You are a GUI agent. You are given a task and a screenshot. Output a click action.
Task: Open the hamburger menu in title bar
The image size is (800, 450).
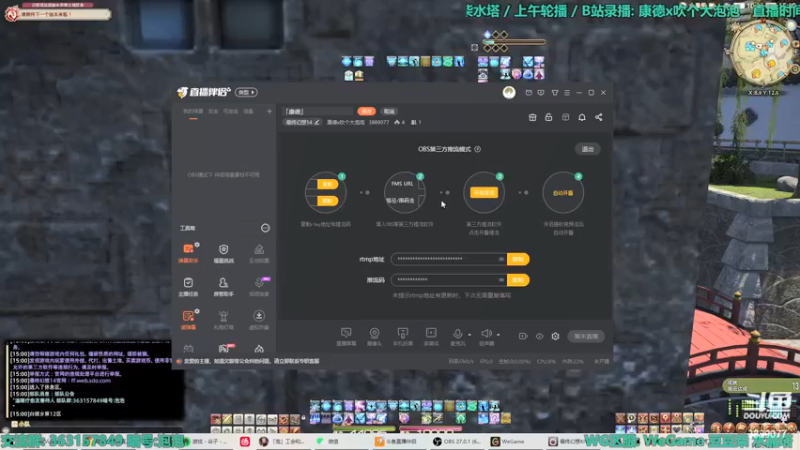(567, 93)
